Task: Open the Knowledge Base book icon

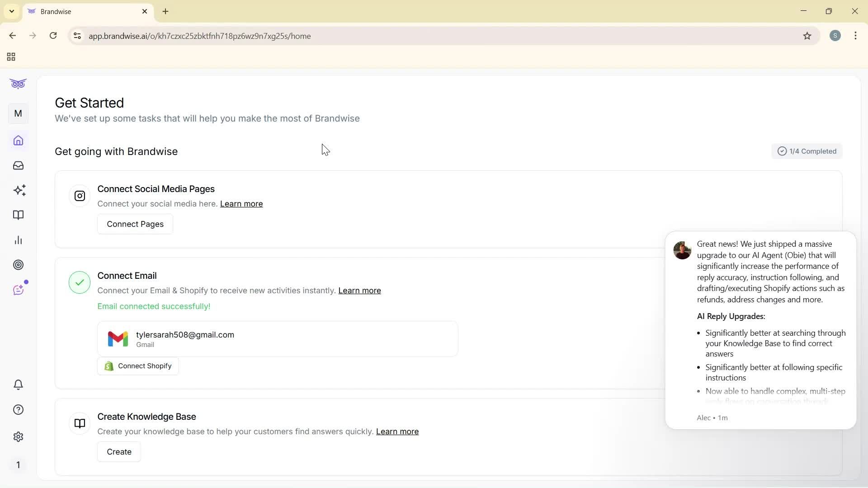Action: (18, 215)
